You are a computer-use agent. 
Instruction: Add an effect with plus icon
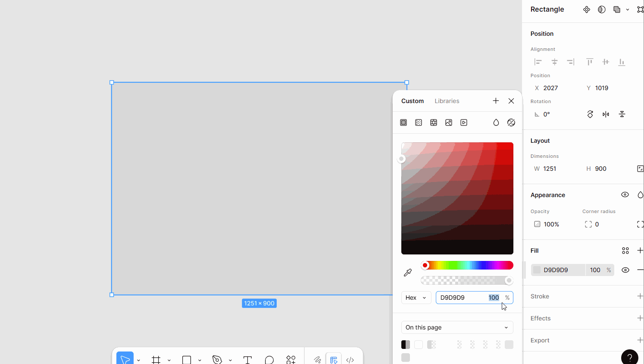pos(640,318)
